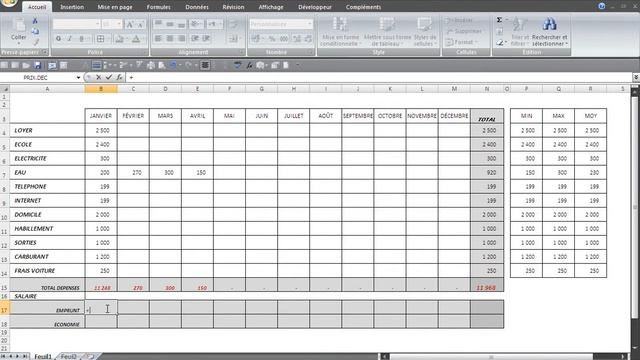Expand the formula bar with double chevron

[x=636, y=77]
